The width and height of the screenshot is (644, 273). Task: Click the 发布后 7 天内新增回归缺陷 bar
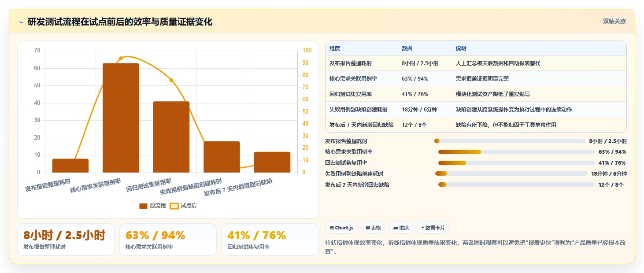pyautogui.click(x=272, y=162)
